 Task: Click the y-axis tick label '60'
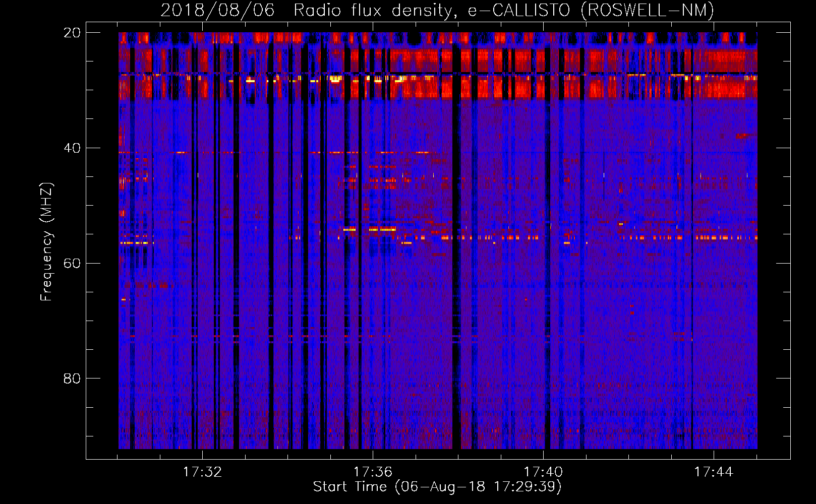72,264
